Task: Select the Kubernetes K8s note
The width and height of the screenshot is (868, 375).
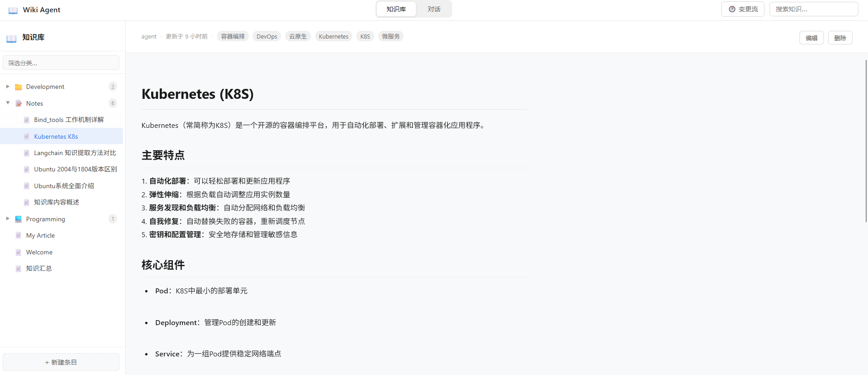Action: click(62, 136)
